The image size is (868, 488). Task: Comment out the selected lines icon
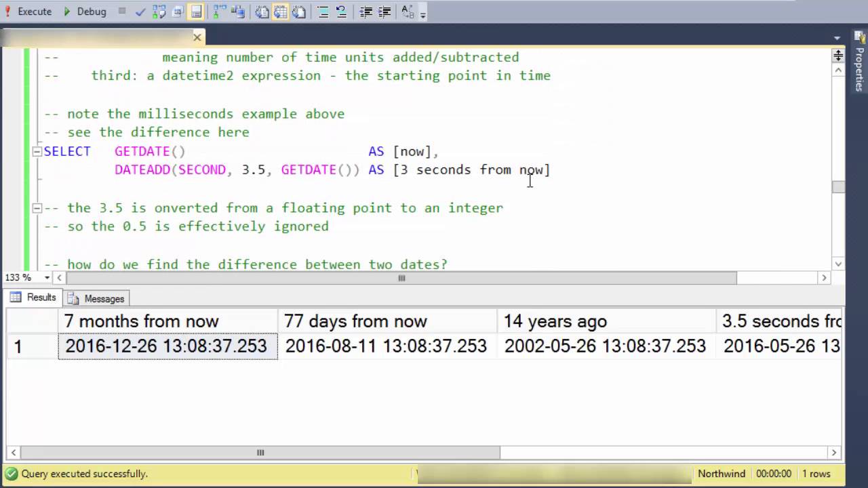tap(323, 12)
